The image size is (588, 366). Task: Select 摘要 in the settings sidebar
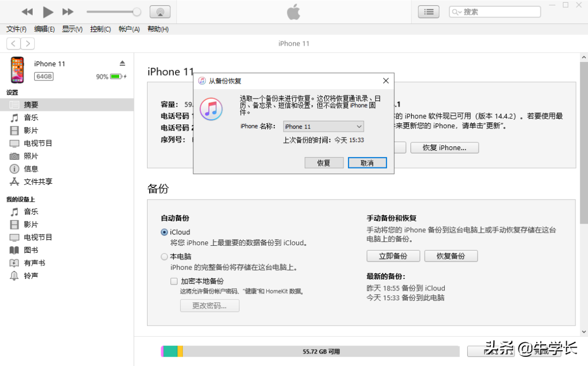(67, 105)
